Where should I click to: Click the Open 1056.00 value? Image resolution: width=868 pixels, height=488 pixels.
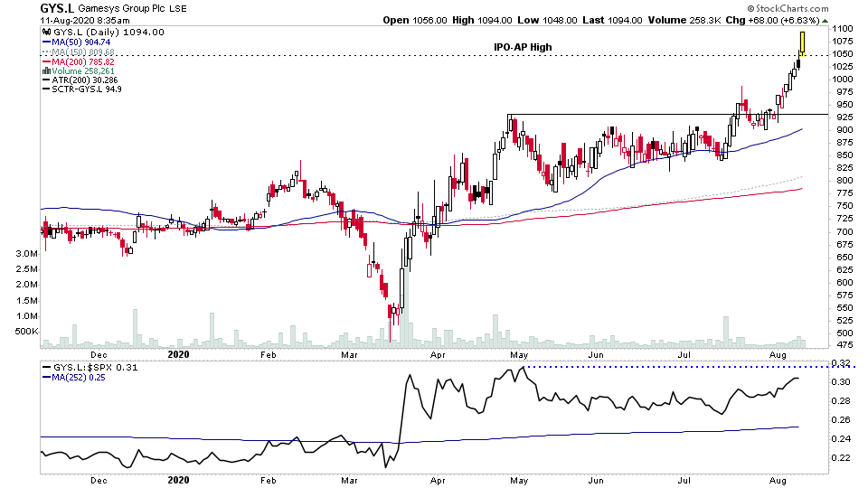[415, 21]
